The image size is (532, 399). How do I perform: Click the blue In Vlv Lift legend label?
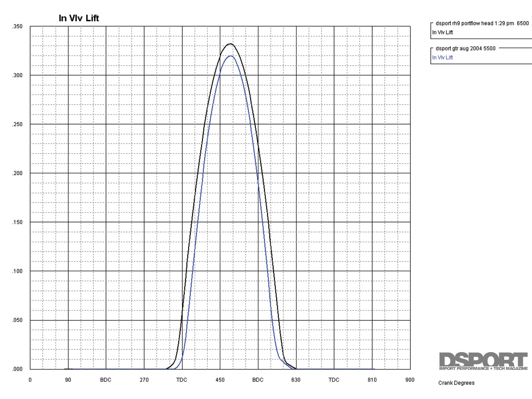coord(442,58)
